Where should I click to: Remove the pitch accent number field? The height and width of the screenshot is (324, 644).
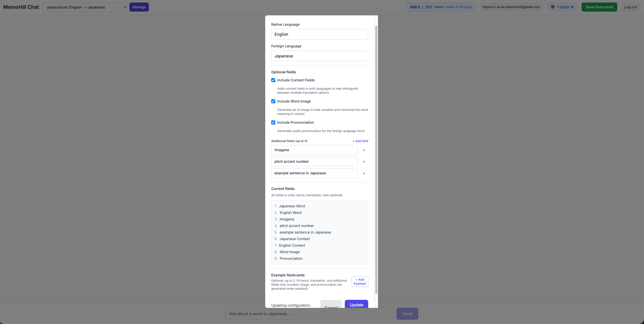pos(364,162)
